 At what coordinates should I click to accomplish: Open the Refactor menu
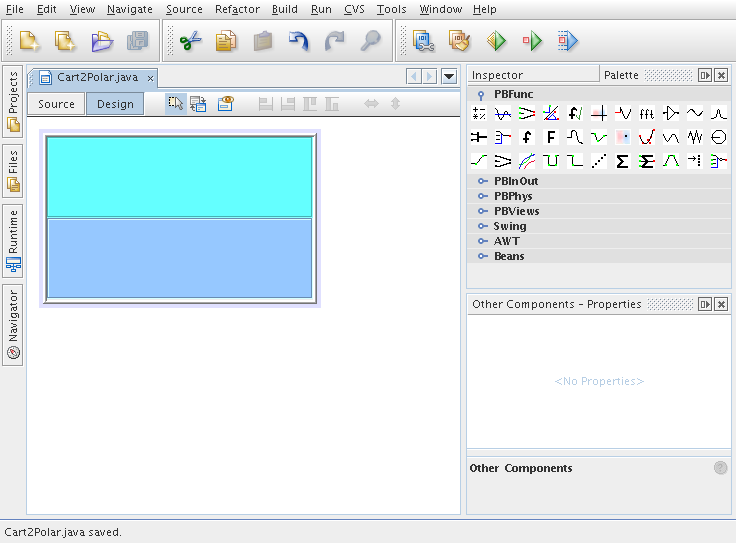tap(237, 9)
